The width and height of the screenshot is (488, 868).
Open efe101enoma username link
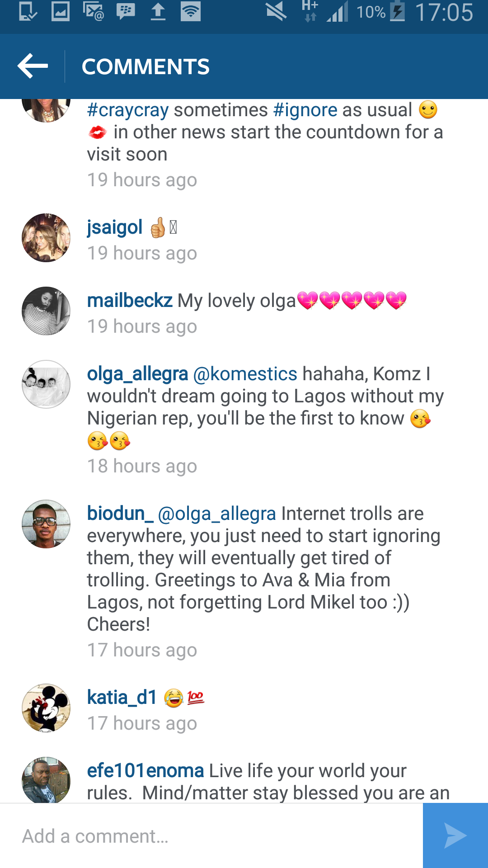[145, 770]
